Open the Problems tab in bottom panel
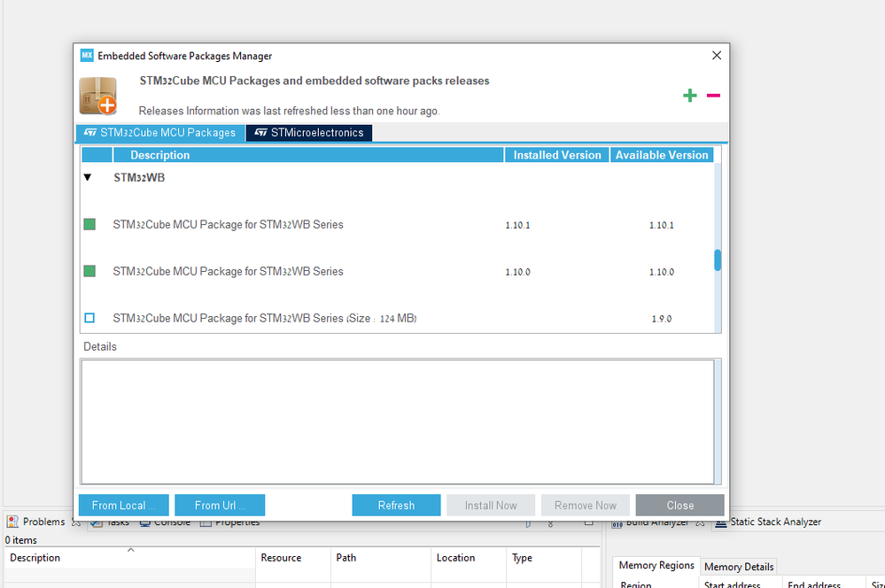Image resolution: width=885 pixels, height=588 pixels. [x=43, y=522]
